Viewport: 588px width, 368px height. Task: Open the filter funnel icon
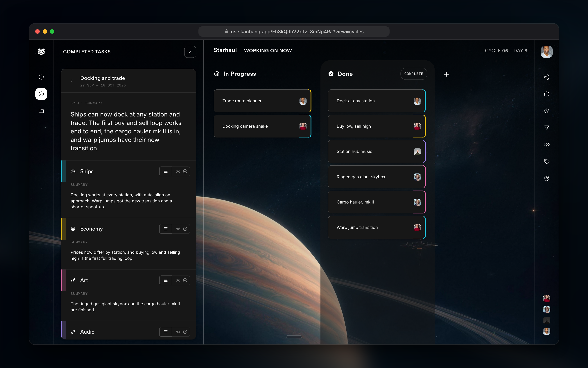click(546, 128)
